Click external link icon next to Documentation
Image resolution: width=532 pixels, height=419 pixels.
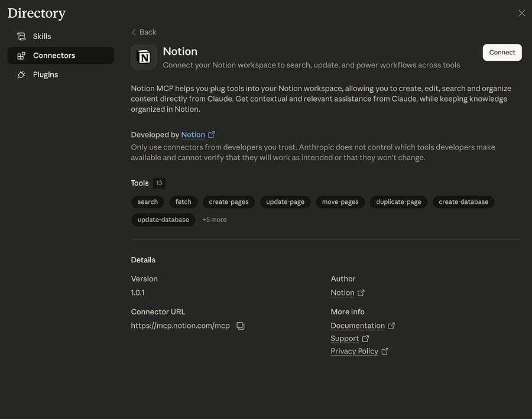coord(391,326)
